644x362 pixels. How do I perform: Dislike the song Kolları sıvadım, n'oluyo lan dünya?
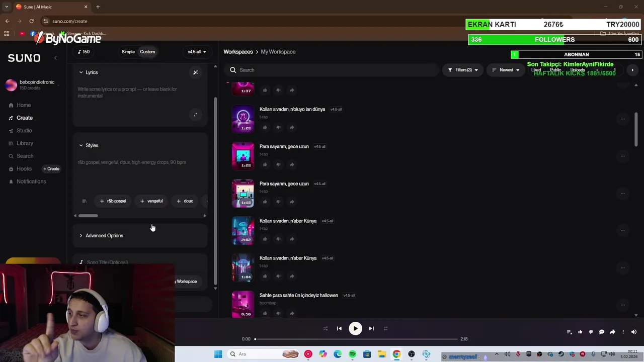(278, 127)
